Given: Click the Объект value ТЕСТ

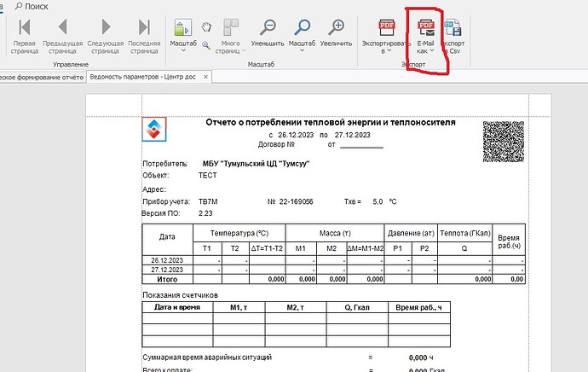Looking at the screenshot, I should (208, 175).
